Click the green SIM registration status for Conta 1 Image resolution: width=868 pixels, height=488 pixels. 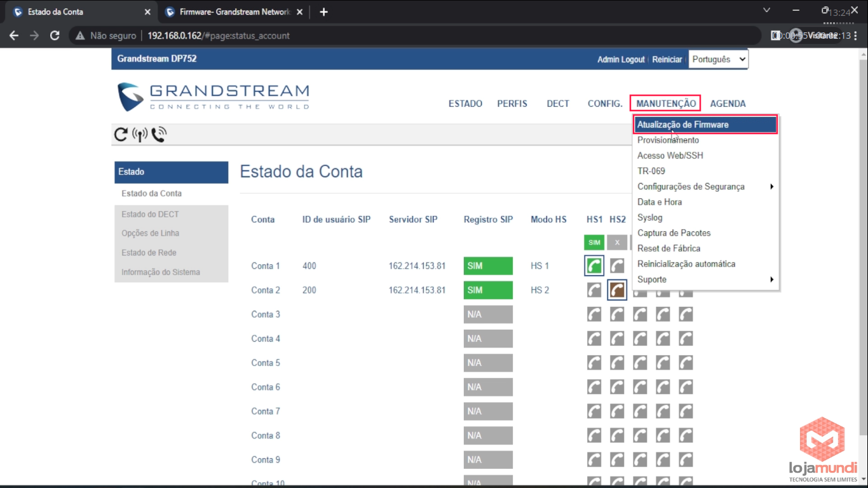(488, 266)
